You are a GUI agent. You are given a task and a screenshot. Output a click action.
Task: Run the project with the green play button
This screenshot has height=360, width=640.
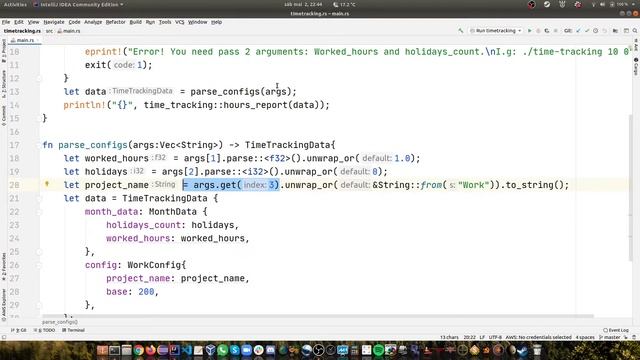[529, 31]
